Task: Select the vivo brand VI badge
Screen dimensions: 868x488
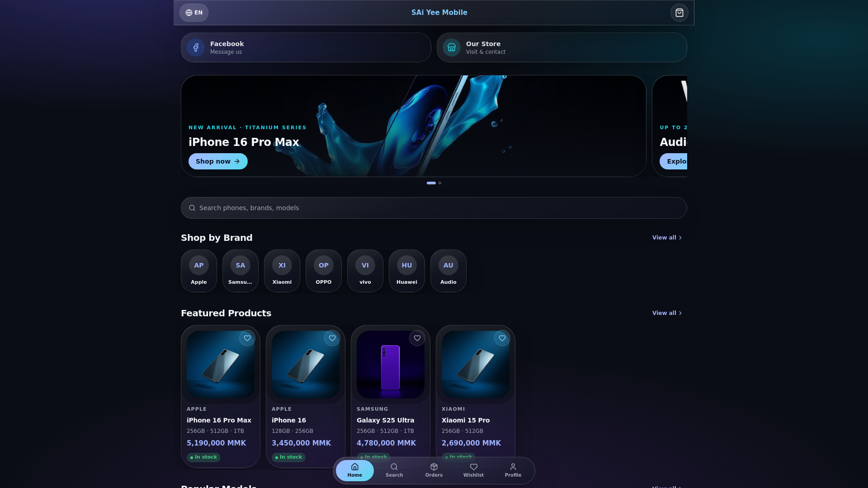Action: pyautogui.click(x=365, y=265)
